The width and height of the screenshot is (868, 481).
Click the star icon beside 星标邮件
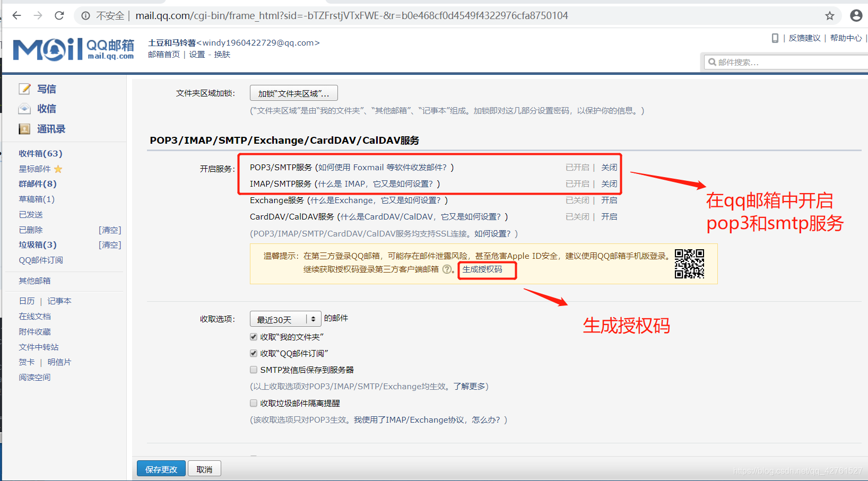tap(58, 169)
